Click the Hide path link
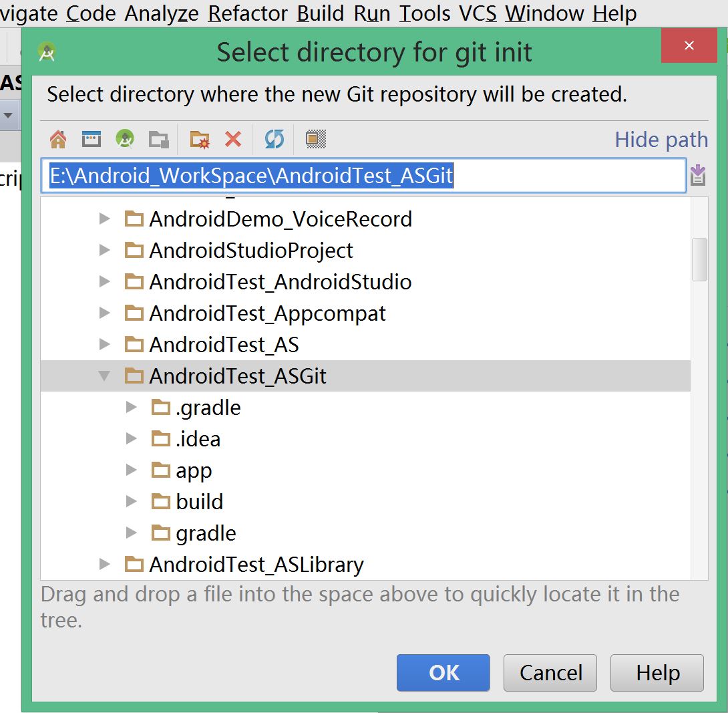This screenshot has width=728, height=713. point(661,140)
